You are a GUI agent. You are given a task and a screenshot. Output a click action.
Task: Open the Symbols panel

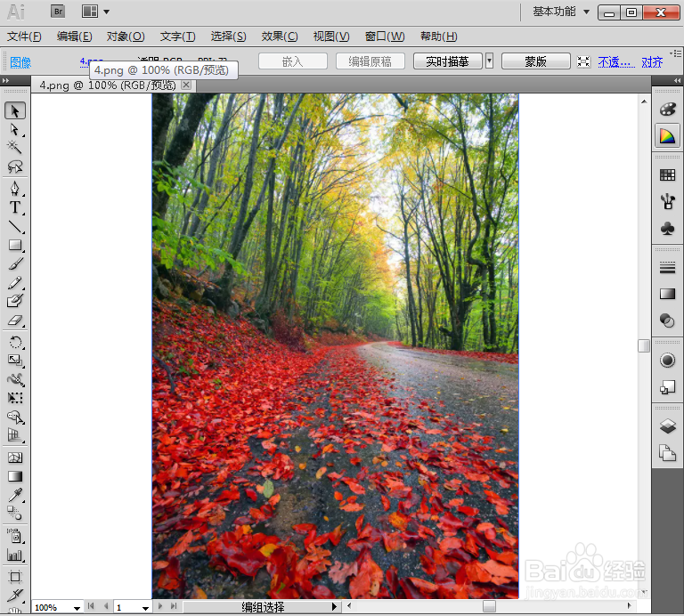click(x=667, y=229)
